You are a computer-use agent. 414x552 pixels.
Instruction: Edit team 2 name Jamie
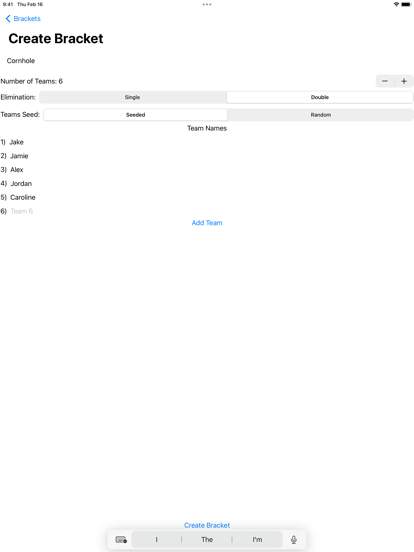(19, 156)
